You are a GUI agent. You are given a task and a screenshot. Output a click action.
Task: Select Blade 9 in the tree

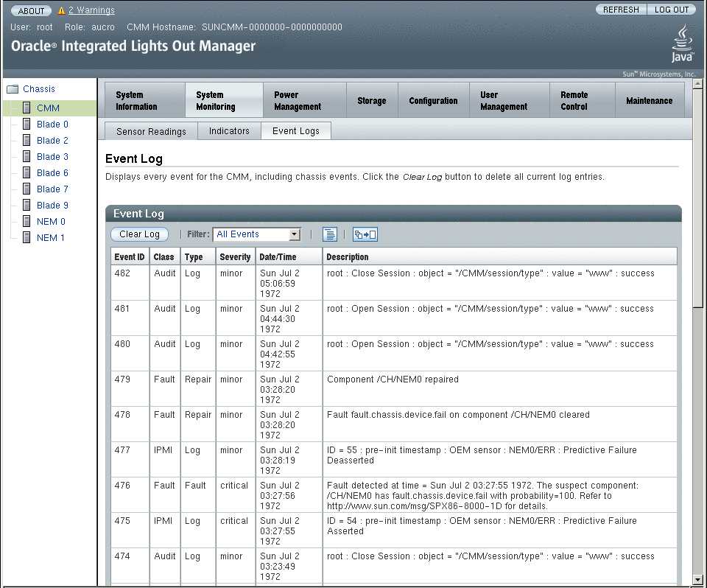tap(52, 206)
